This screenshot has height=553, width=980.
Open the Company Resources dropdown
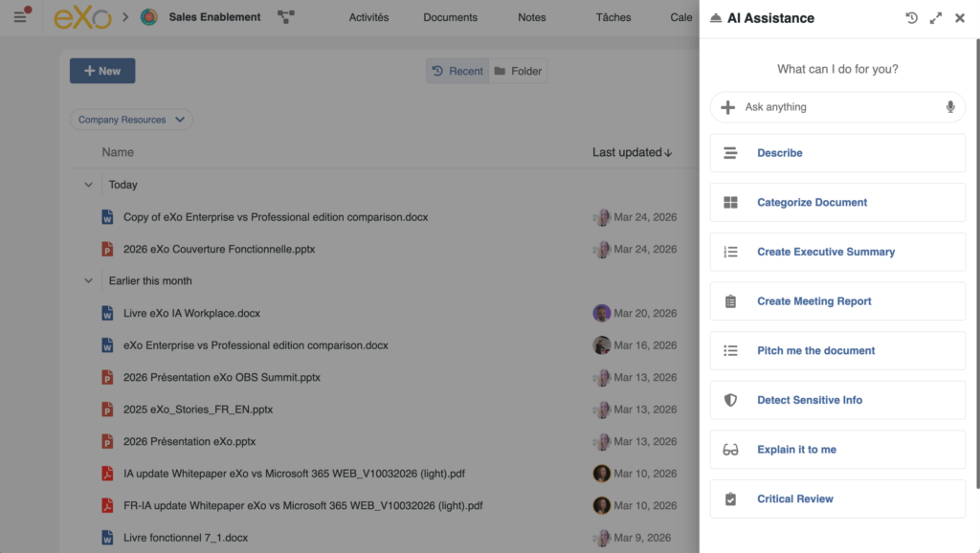click(131, 120)
